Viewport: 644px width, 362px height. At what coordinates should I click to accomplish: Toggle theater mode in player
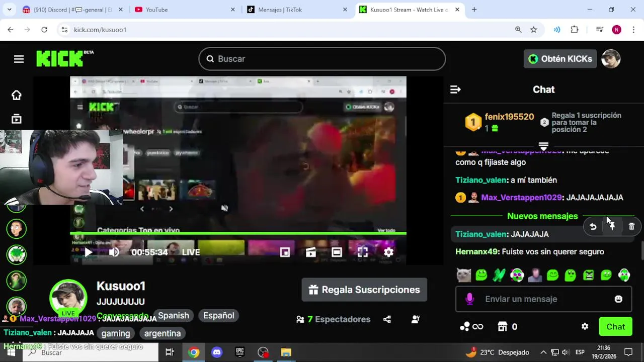(337, 252)
